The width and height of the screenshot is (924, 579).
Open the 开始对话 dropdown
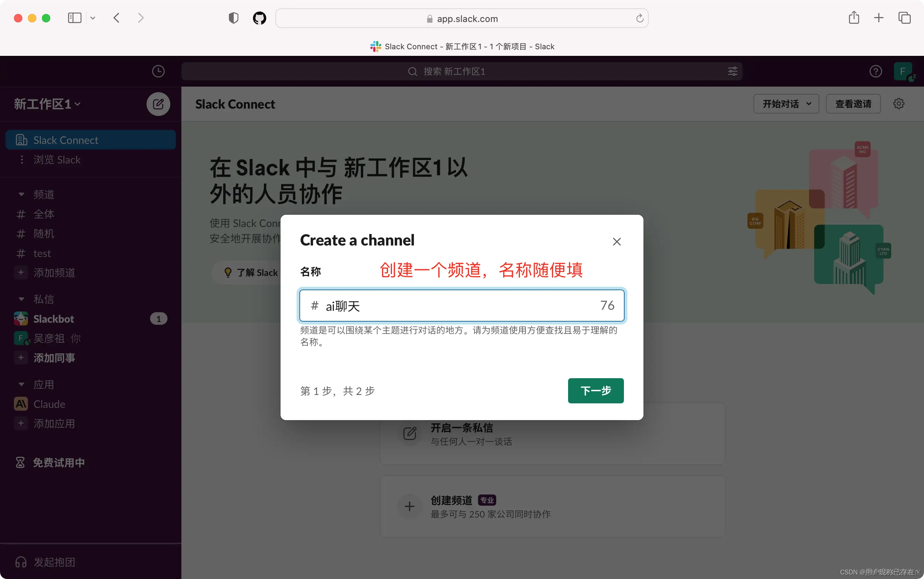(786, 104)
